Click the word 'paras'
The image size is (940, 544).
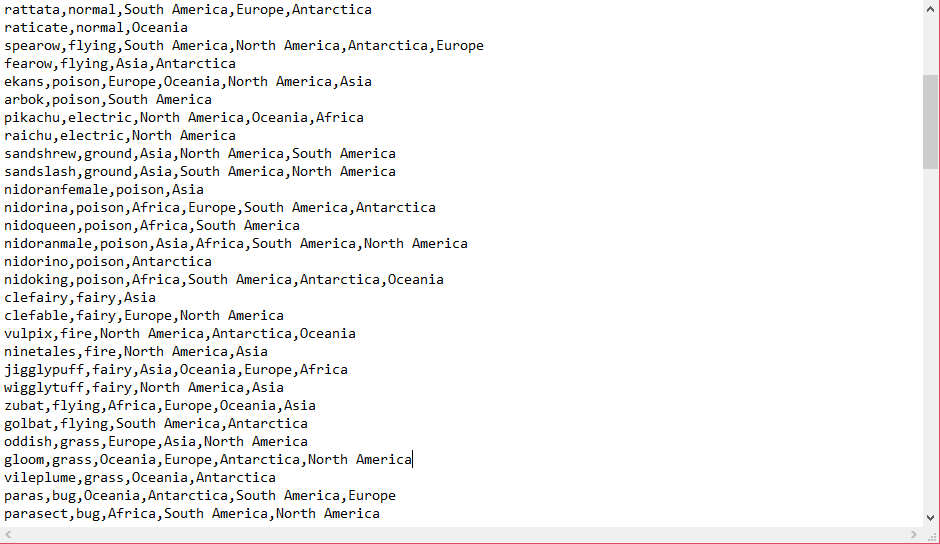tap(24, 495)
